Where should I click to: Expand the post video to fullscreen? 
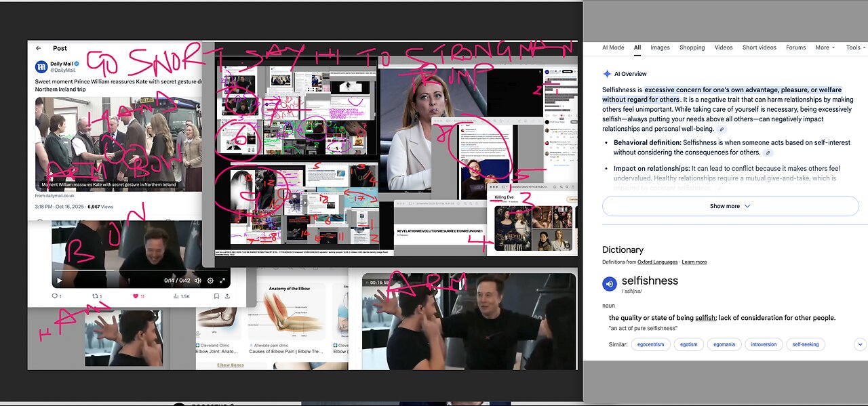click(222, 280)
